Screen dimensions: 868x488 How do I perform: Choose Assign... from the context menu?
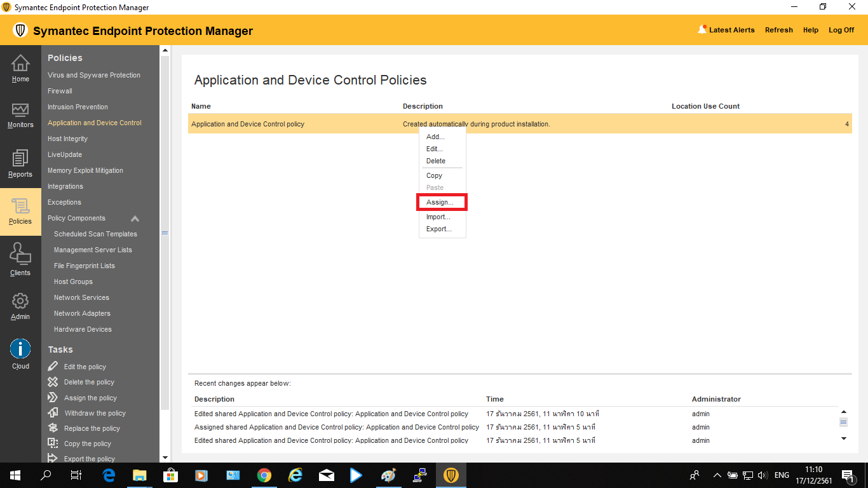[x=440, y=202]
